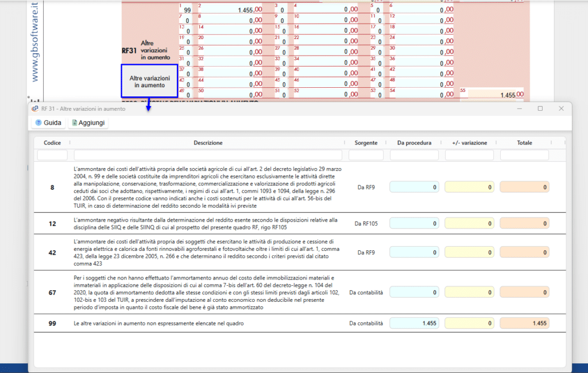588x373 pixels.
Task: Click Da procedura field for code 8
Action: tap(414, 187)
